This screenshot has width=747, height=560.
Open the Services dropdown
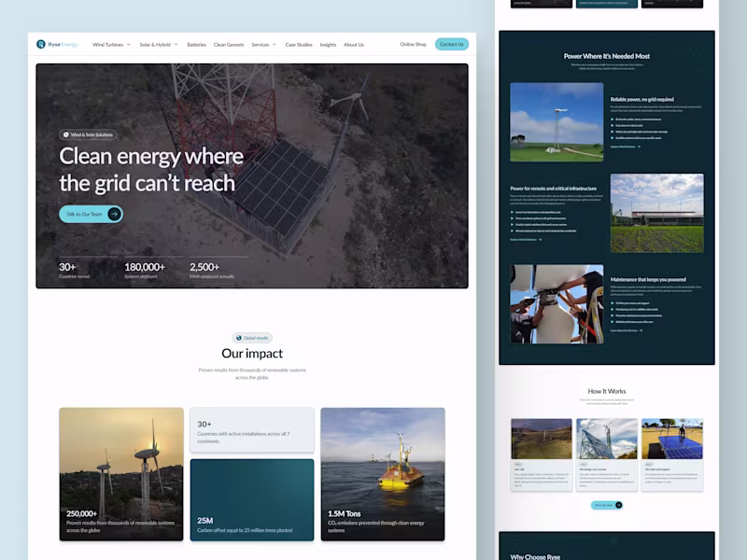click(261, 44)
